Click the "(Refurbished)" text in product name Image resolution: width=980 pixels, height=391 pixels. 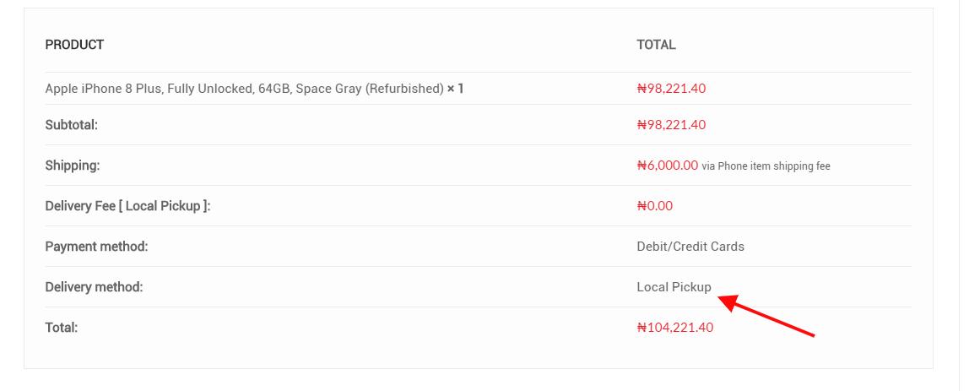click(x=404, y=89)
